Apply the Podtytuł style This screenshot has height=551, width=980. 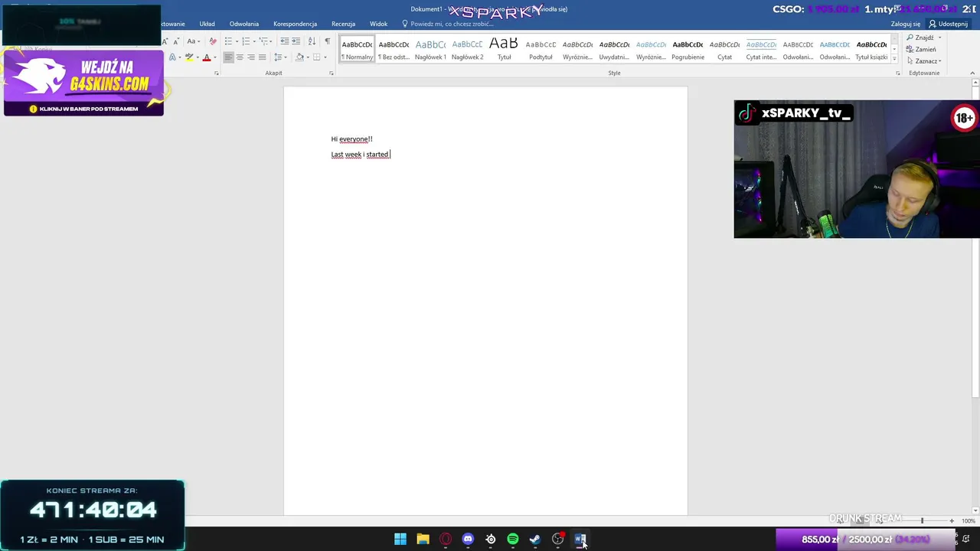541,50
